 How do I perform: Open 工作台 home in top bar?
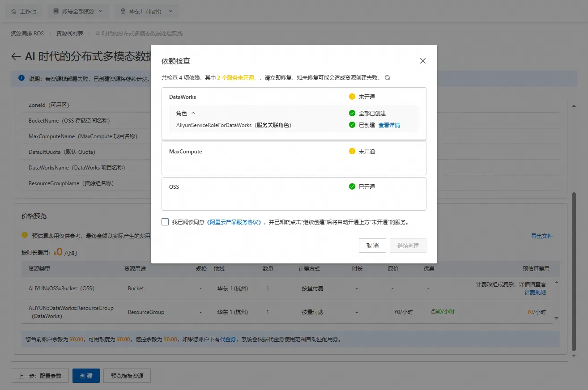[24, 11]
